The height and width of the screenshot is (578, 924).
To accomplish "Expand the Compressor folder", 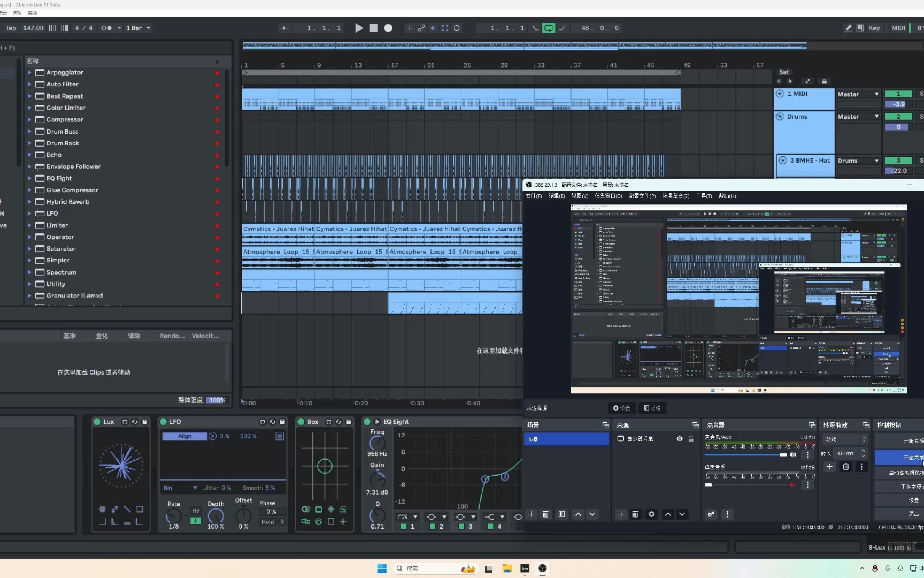I will [29, 119].
